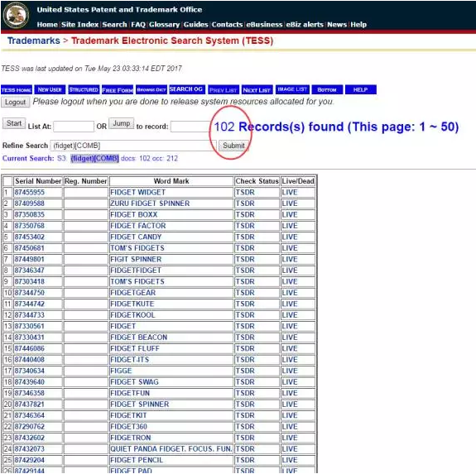
Task: Click the Submit button
Action: coord(233,146)
